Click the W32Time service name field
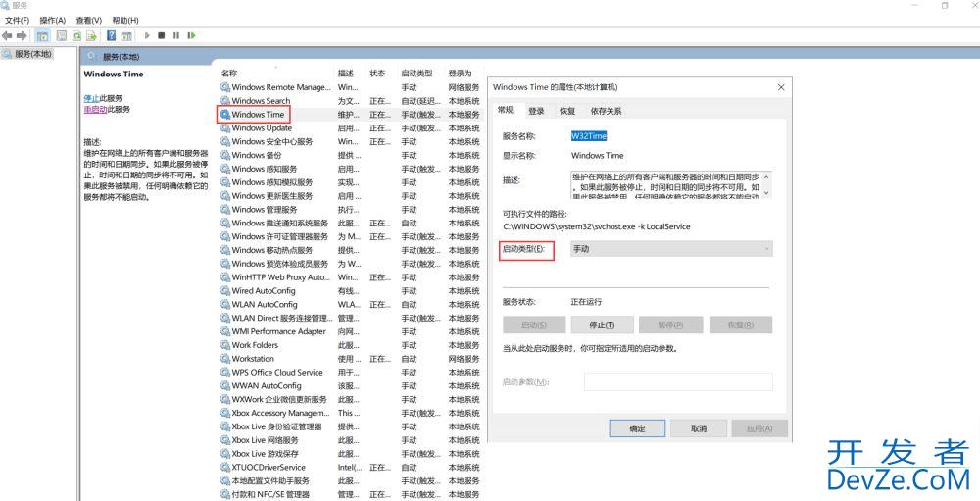 click(589, 135)
